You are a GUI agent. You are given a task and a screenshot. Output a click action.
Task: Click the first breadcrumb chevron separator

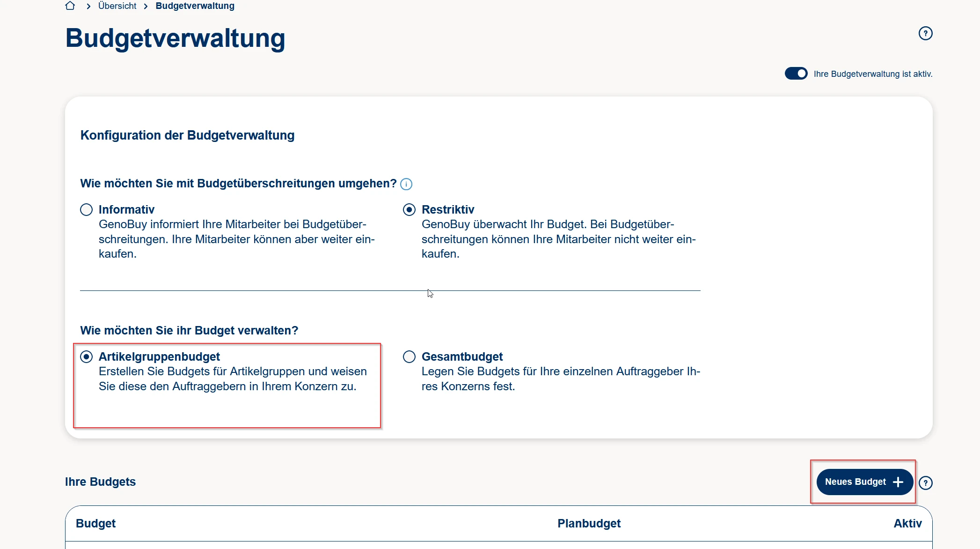[88, 6]
